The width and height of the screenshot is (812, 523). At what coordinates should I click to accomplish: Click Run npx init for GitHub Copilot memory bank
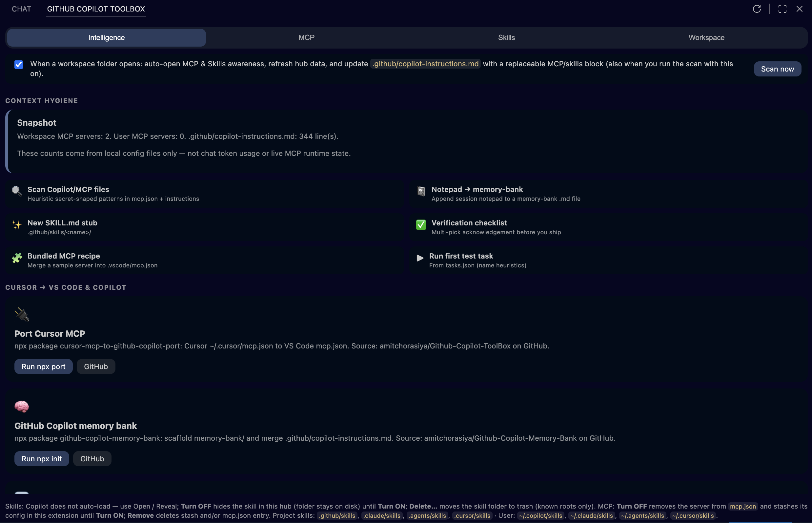41,458
